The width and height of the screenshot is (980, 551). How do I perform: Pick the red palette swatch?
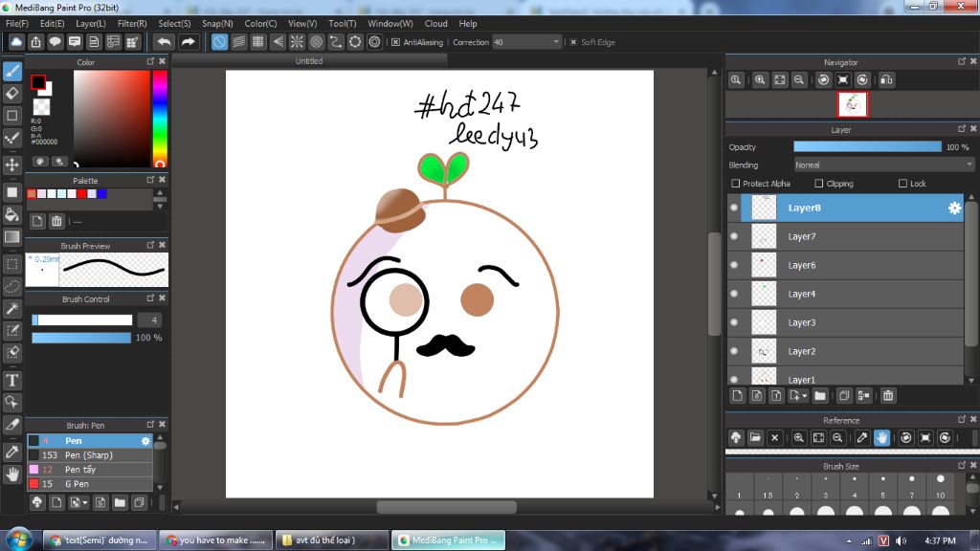tap(81, 194)
